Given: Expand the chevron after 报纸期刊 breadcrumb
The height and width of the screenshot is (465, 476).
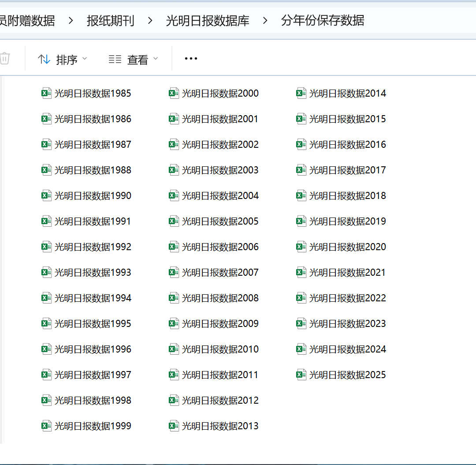Looking at the screenshot, I should 150,21.
